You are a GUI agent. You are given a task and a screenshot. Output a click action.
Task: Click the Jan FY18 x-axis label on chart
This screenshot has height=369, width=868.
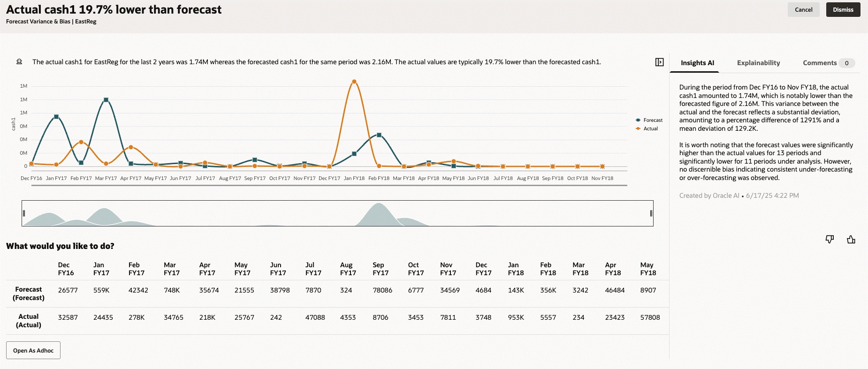click(354, 178)
